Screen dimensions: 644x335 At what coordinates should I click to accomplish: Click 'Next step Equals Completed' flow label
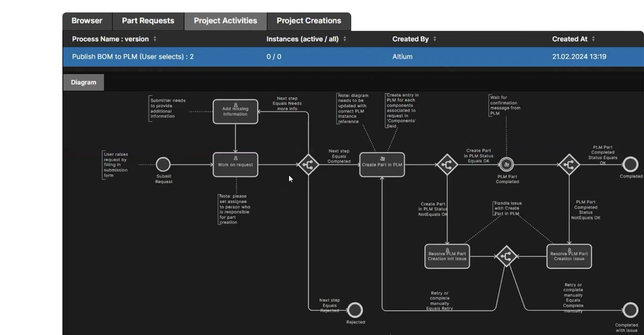339,156
